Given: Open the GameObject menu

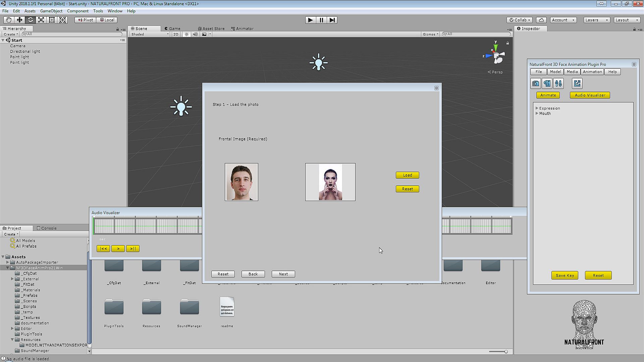Looking at the screenshot, I should tap(51, 11).
